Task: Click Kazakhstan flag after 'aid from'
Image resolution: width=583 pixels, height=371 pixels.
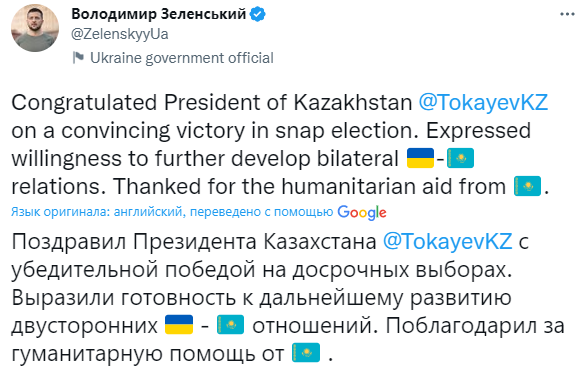Action: click(x=527, y=186)
